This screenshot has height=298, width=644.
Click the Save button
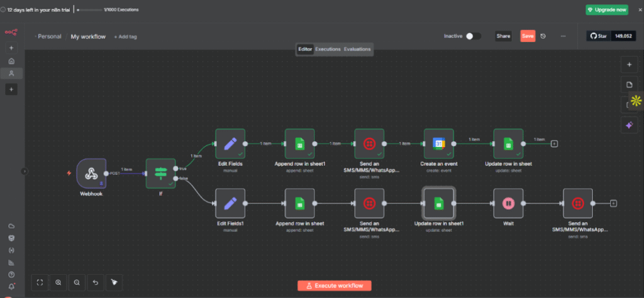pos(528,36)
